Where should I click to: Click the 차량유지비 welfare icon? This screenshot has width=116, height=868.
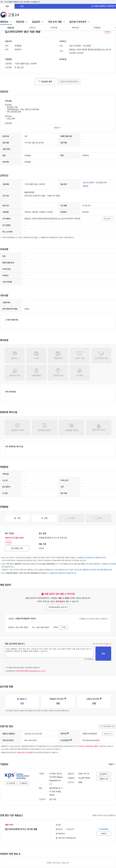[x=58, y=355]
